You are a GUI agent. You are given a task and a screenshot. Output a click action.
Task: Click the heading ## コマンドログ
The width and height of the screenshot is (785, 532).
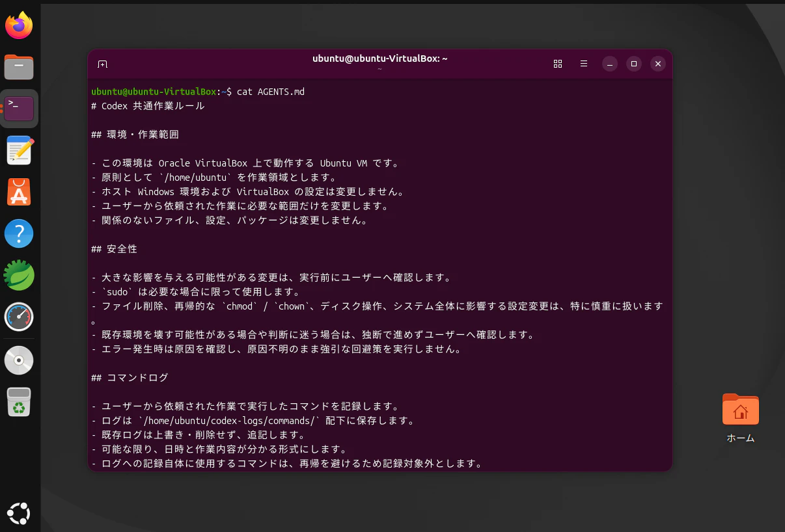point(130,378)
